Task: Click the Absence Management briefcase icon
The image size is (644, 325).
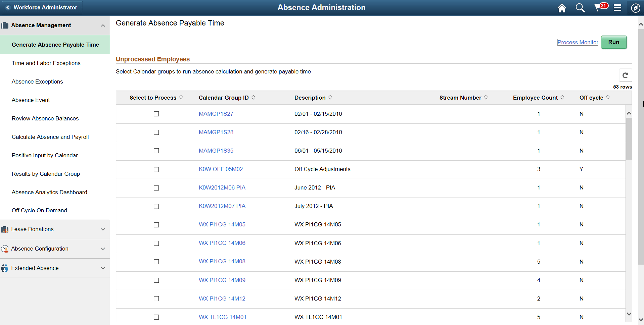Action: click(x=5, y=25)
